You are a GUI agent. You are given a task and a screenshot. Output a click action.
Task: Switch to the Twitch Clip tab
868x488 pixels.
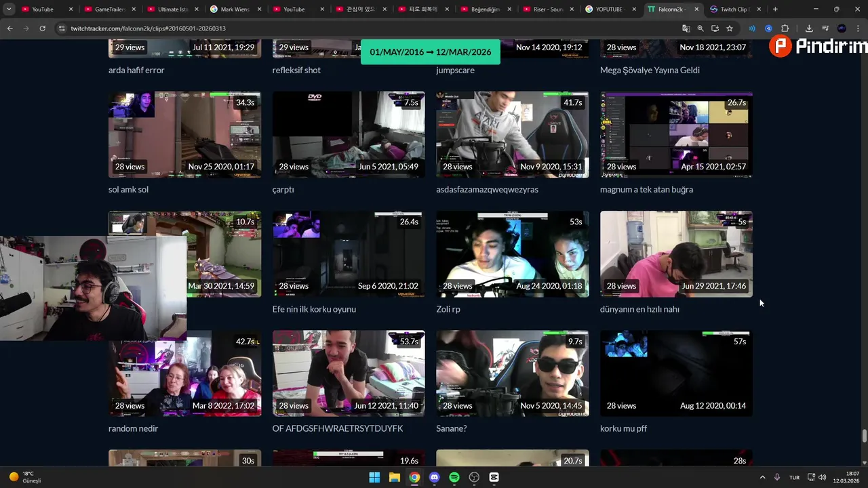pyautogui.click(x=735, y=9)
